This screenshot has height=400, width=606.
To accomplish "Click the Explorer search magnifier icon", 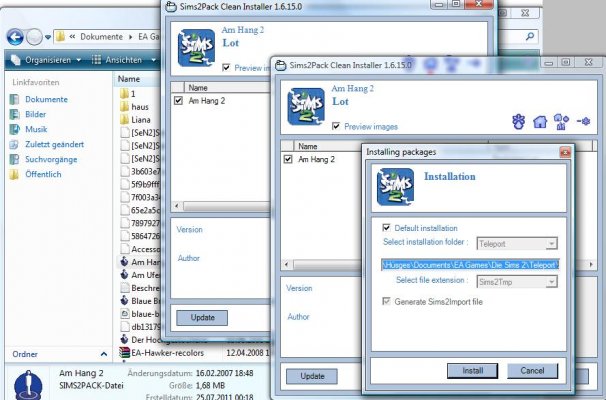I will click(x=530, y=36).
